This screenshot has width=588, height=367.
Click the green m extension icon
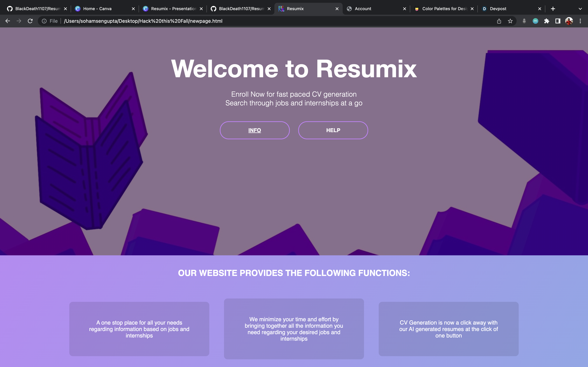tap(535, 21)
